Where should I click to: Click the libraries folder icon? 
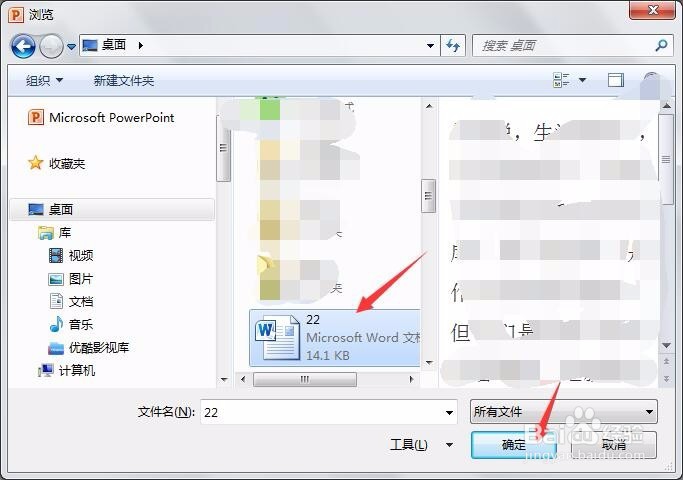point(46,233)
